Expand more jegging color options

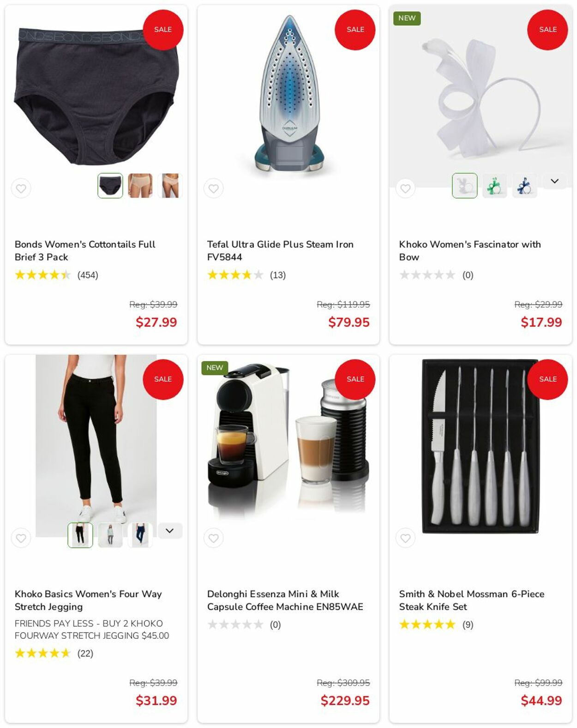tap(170, 531)
